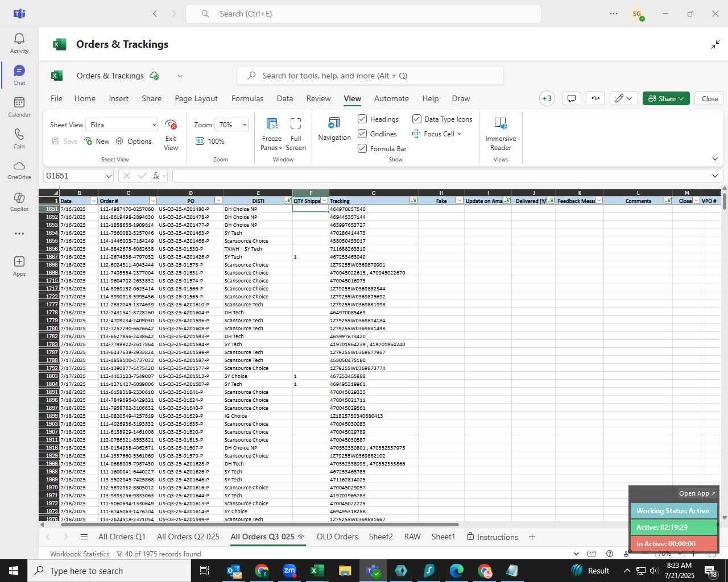
Task: Open the OLD Orders sheet tab
Action: (x=337, y=537)
